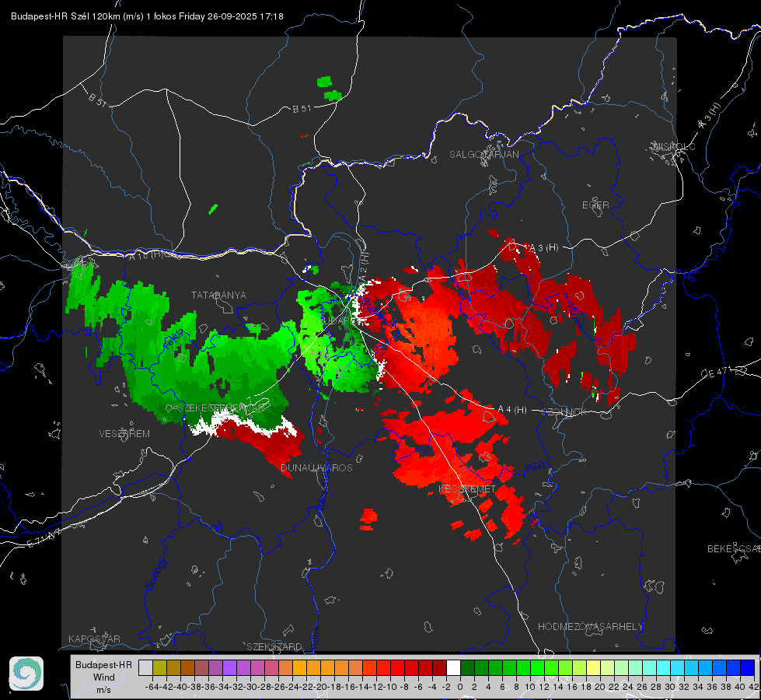Click the MISKOLC city label
Viewport: 761px width, 700px height.
[x=675, y=146]
